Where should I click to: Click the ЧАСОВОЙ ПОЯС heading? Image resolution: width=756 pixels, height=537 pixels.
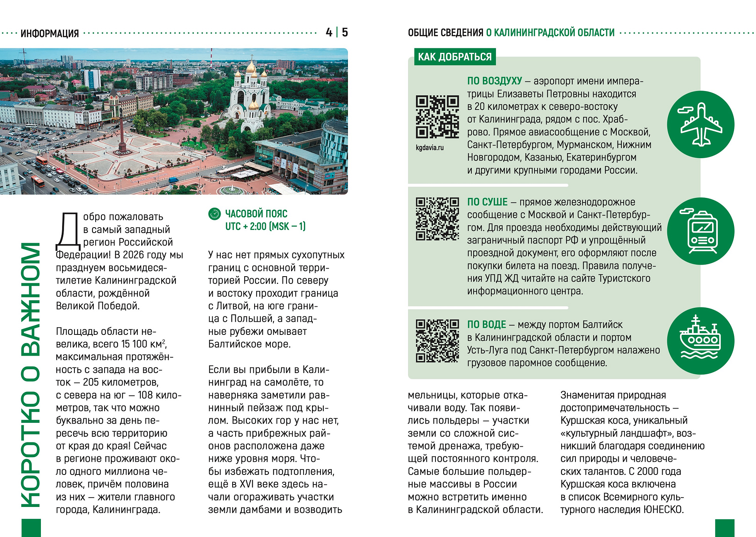coord(256,214)
